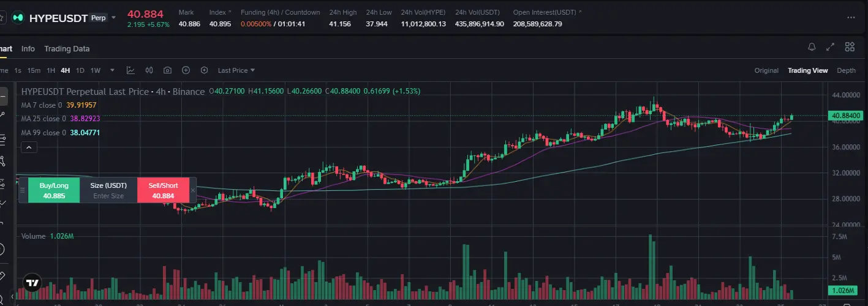The image size is (868, 306).
Task: Focus the Enter Size input field
Action: pos(108,196)
